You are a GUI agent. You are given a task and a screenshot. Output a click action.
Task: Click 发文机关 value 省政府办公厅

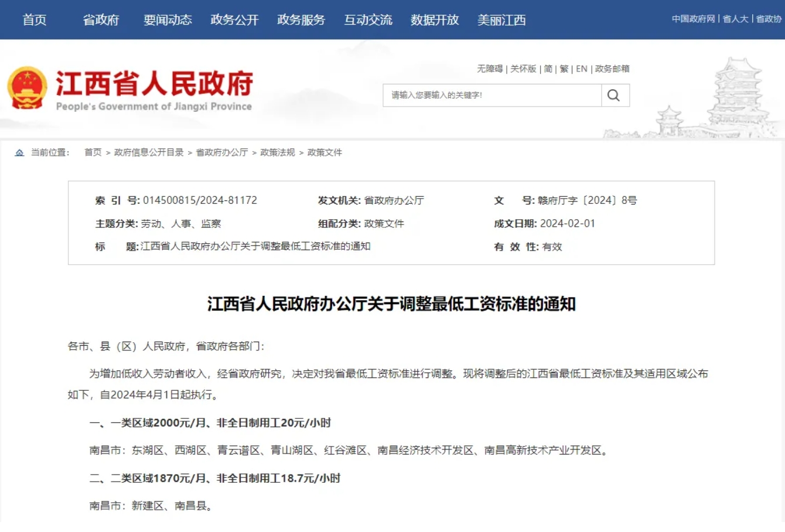pyautogui.click(x=394, y=200)
